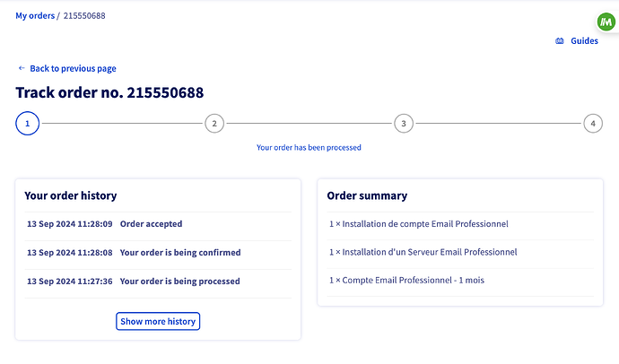The height and width of the screenshot is (364, 619).
Task: Click the Guides book icon
Action: (560, 41)
